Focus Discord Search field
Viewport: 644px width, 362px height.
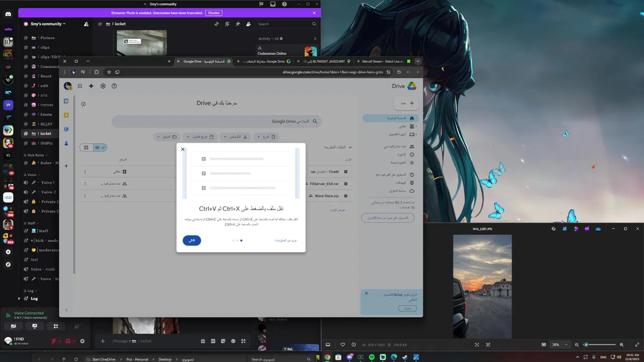click(287, 24)
